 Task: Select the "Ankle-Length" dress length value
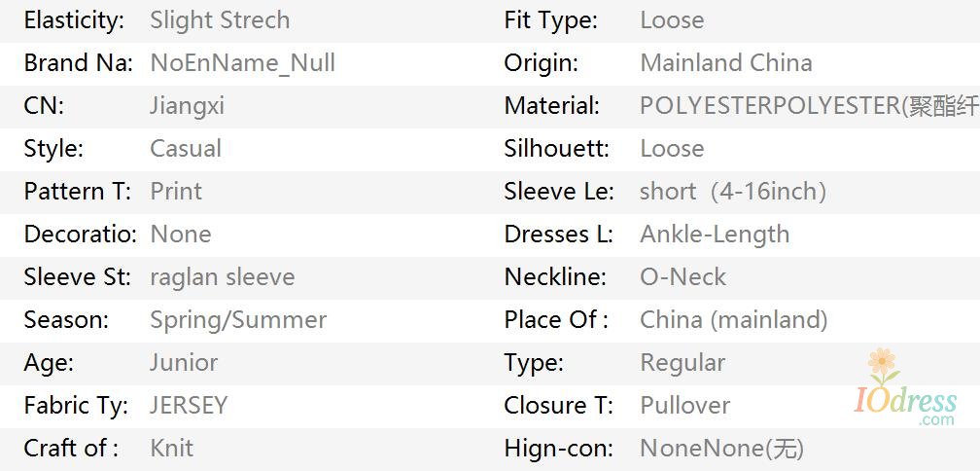point(715,235)
